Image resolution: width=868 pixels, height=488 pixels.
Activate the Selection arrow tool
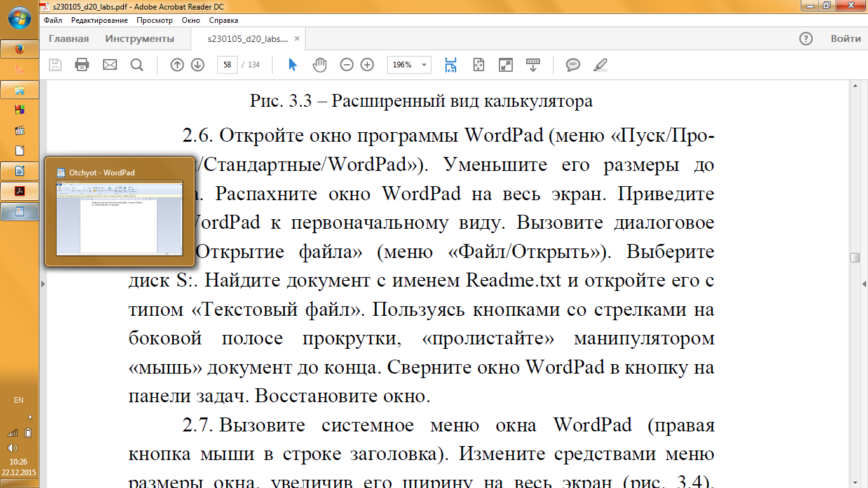292,64
